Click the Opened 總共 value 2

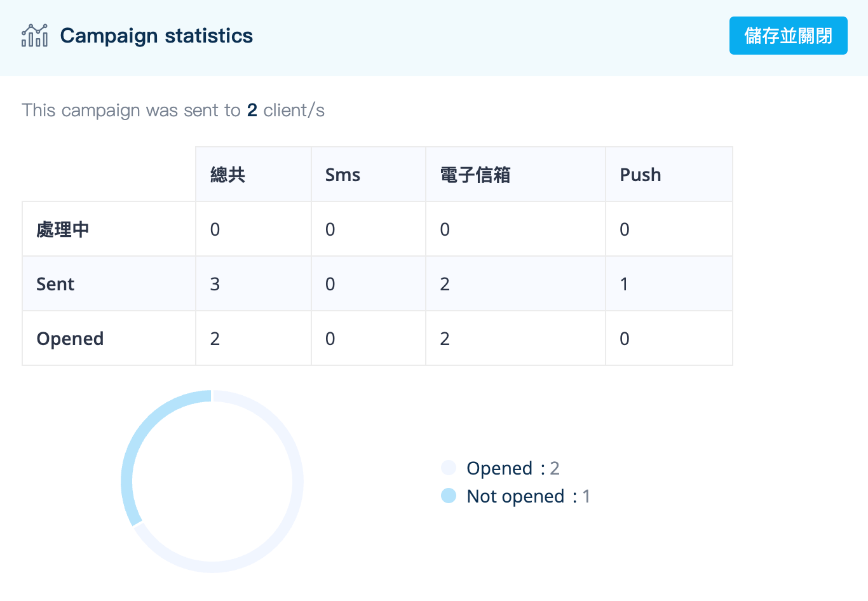point(215,339)
